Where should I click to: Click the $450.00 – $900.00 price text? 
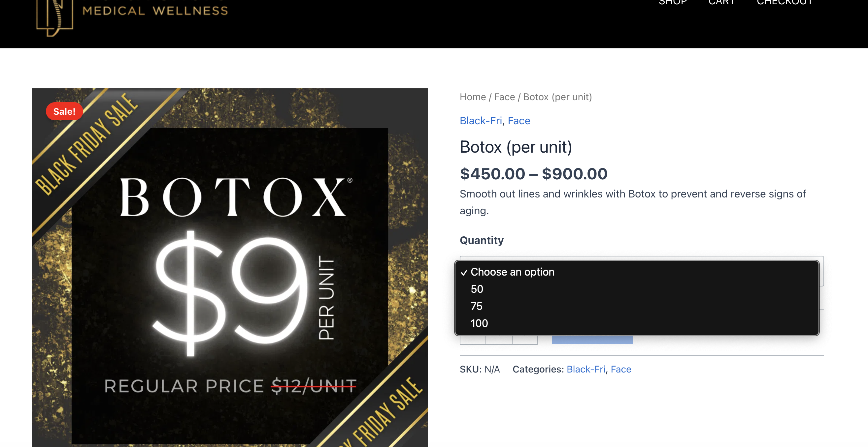click(x=533, y=174)
